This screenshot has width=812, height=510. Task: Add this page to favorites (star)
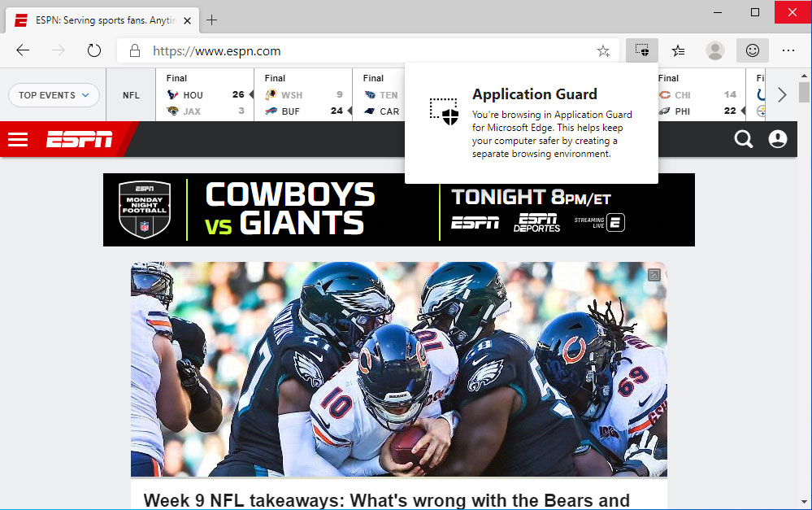click(x=603, y=50)
